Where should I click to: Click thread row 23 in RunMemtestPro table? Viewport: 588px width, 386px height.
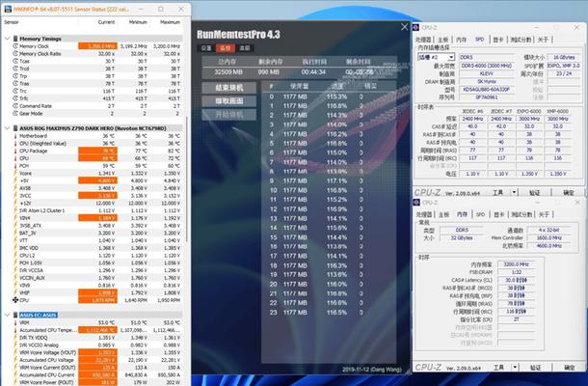329,313
